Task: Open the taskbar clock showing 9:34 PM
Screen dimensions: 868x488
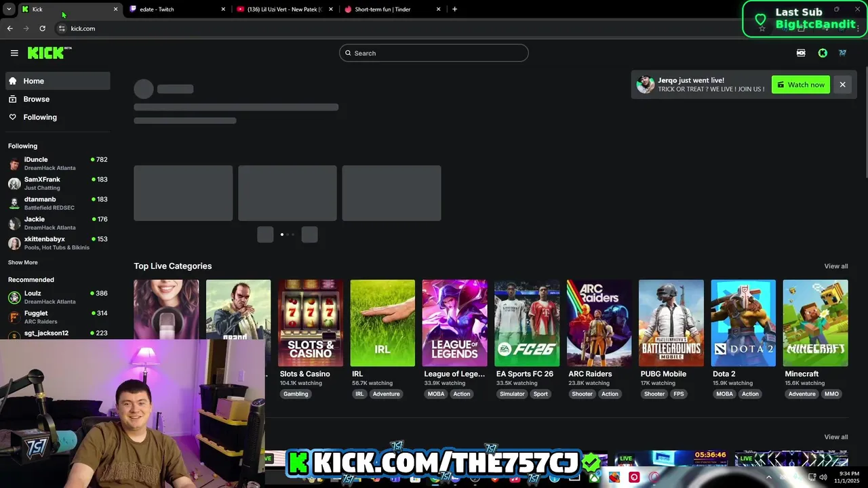Action: (849, 477)
